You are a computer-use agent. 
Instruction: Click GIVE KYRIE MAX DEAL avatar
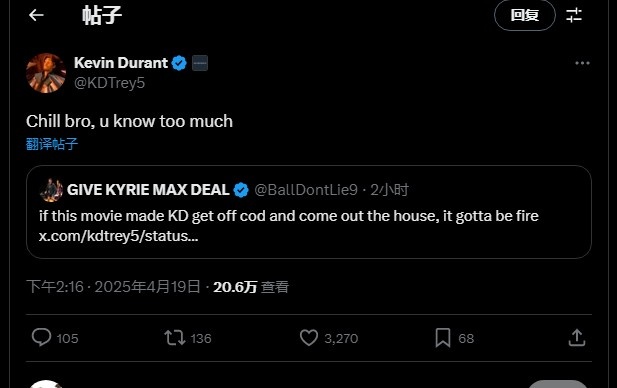click(51, 190)
